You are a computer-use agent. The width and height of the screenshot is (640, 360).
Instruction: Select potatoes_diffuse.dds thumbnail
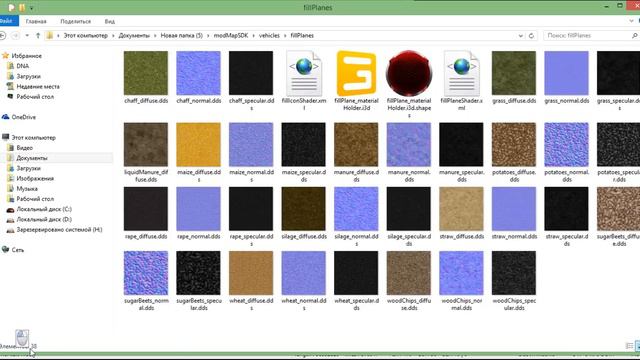[x=514, y=144]
